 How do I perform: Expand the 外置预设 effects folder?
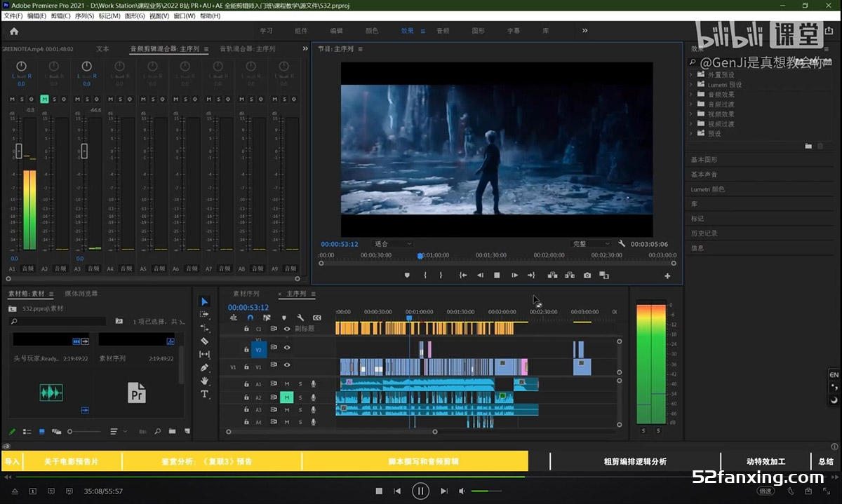pos(691,75)
